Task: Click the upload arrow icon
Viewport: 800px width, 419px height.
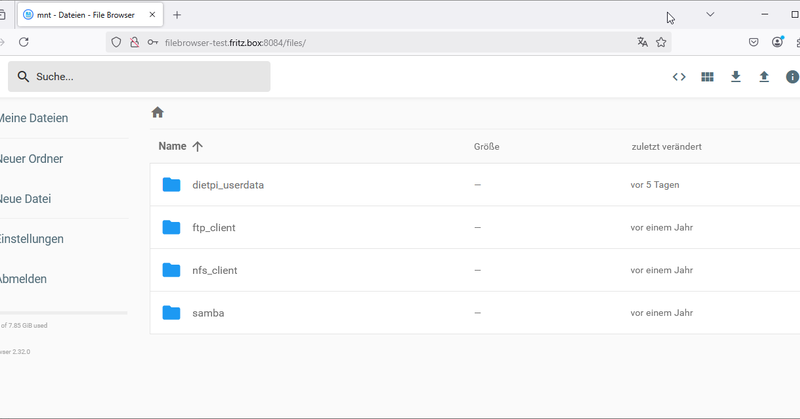Action: [764, 77]
